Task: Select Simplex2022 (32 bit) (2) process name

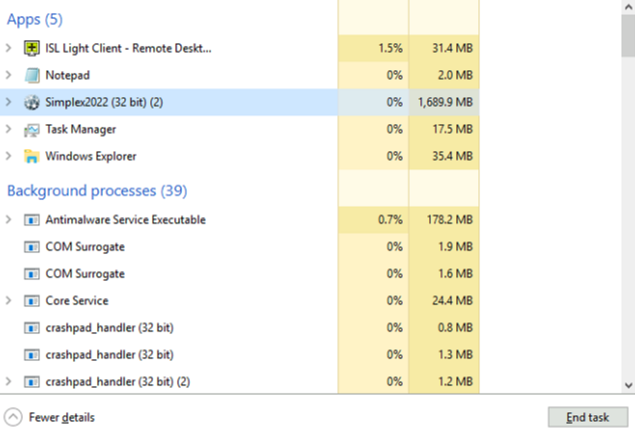Action: click(x=104, y=102)
